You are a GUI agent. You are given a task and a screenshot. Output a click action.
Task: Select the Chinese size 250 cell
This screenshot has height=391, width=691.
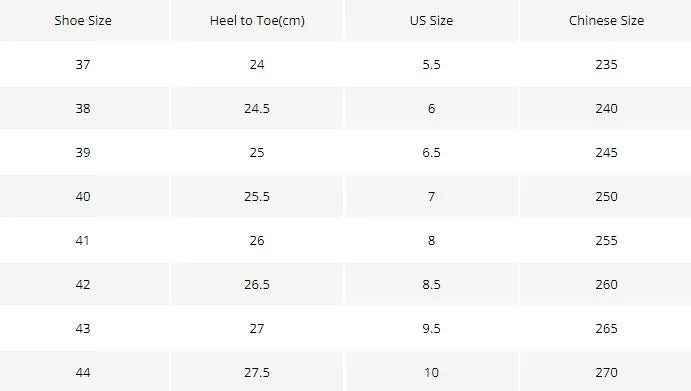tap(606, 196)
